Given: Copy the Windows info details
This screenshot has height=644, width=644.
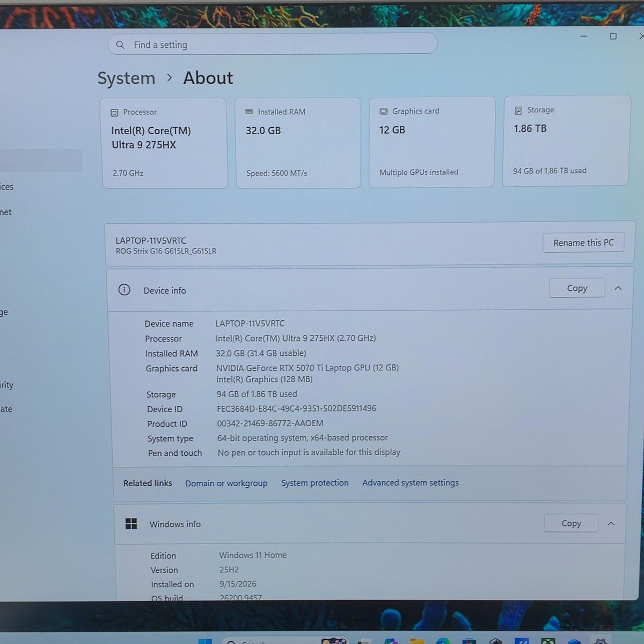Looking at the screenshot, I should [x=571, y=523].
